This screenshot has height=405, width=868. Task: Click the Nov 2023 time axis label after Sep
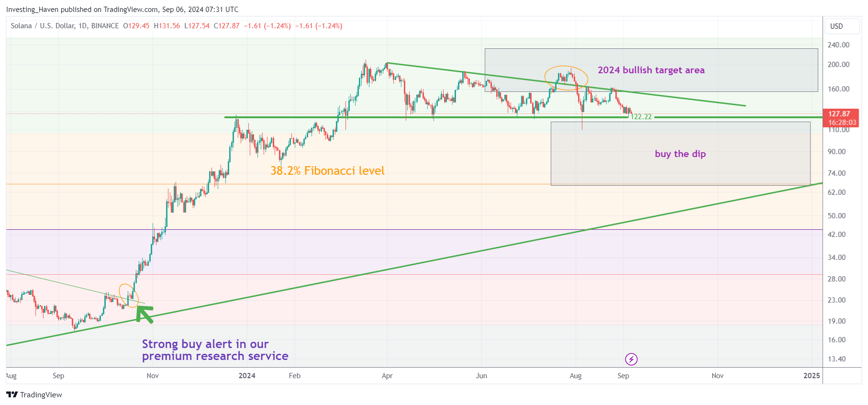(x=153, y=376)
